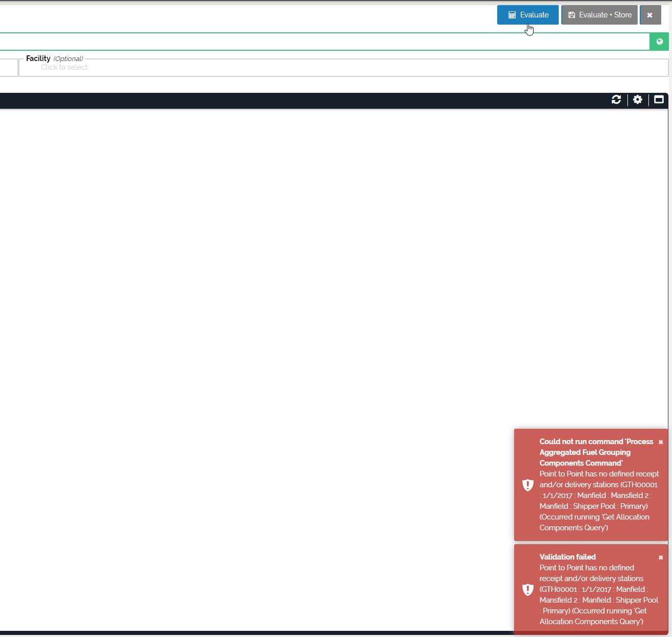The width and height of the screenshot is (672, 637).
Task: Click the gray X button beside Evaluate + Store
Action: click(650, 15)
